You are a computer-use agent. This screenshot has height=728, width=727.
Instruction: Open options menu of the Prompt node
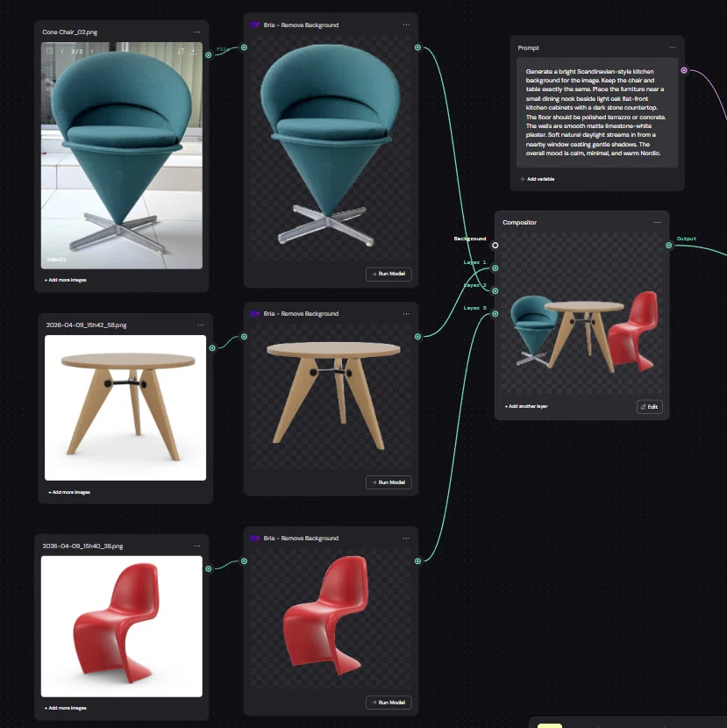tap(673, 47)
